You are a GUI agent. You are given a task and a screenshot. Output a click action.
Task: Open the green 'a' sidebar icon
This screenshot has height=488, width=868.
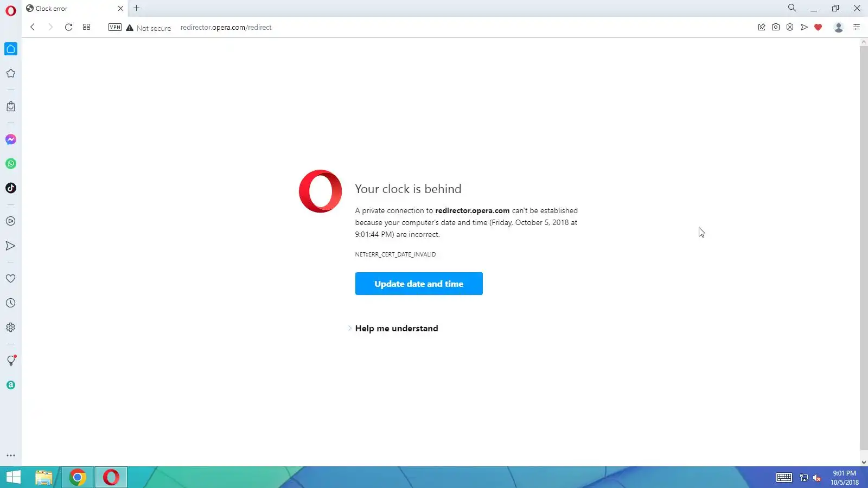click(x=11, y=385)
